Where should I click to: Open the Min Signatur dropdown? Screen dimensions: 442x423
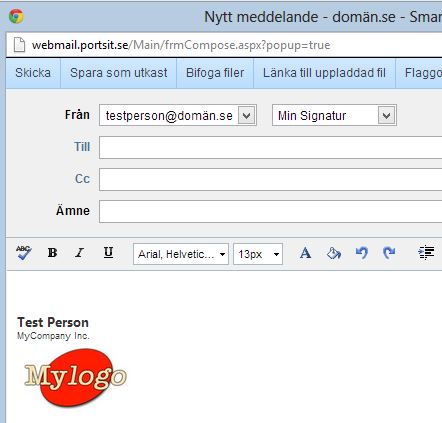click(x=334, y=115)
